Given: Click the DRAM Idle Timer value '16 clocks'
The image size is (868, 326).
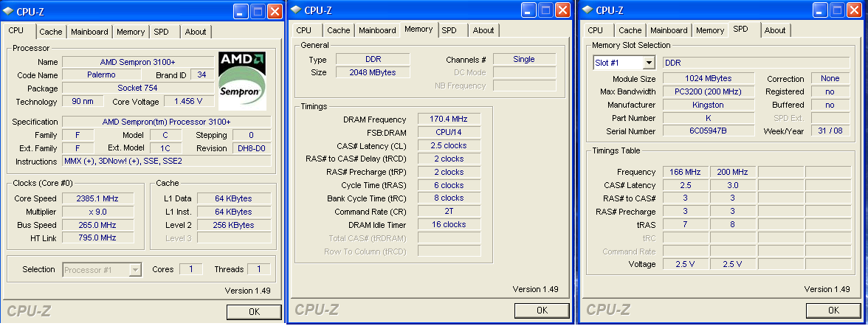Looking at the screenshot, I should (x=449, y=224).
